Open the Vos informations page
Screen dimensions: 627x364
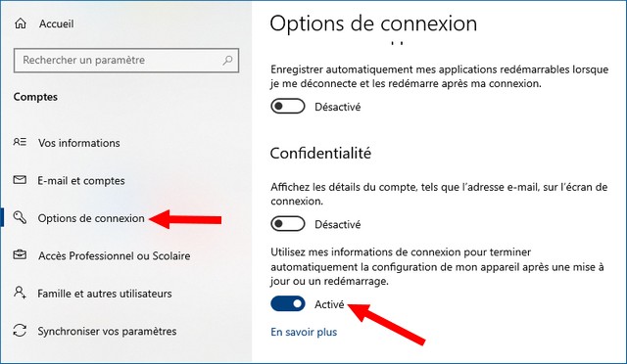coord(79,143)
